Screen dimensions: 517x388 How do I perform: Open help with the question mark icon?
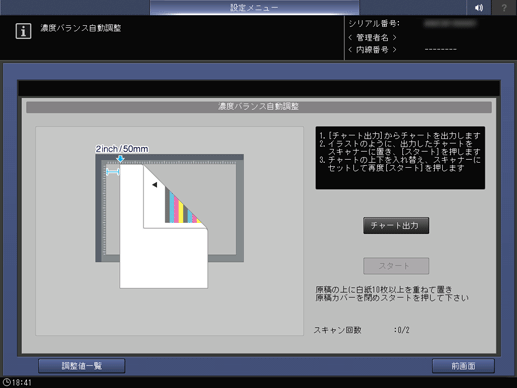[x=504, y=7]
